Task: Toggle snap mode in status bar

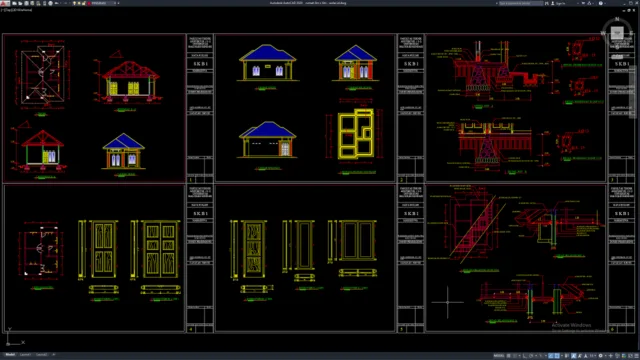Action: pyautogui.click(x=515, y=356)
